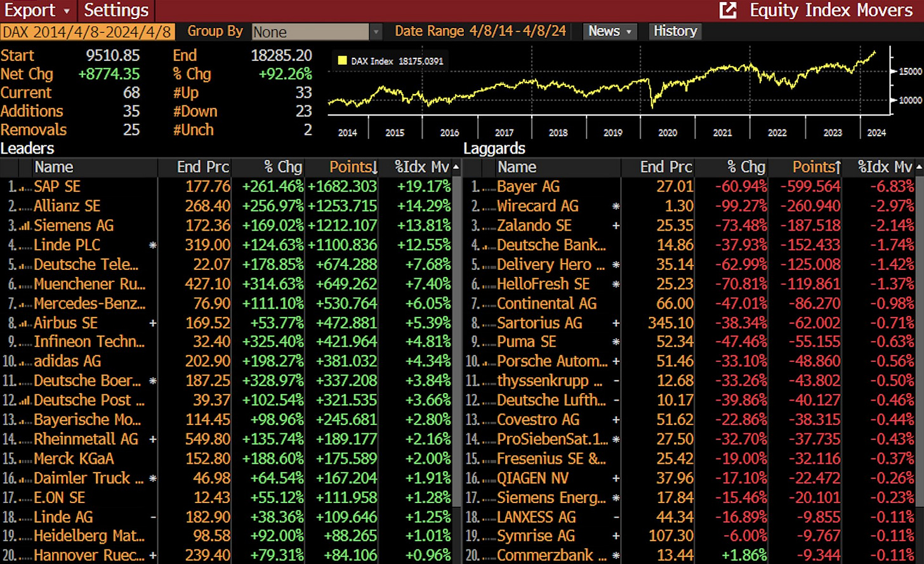Click scroll-up arrow of Laggards table
This screenshot has height=564, width=924.
920,168
